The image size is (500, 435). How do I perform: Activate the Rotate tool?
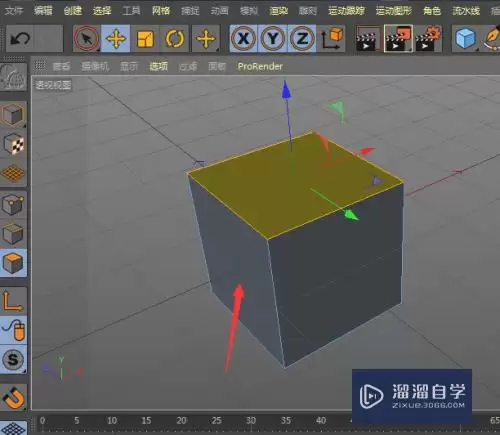pos(174,38)
